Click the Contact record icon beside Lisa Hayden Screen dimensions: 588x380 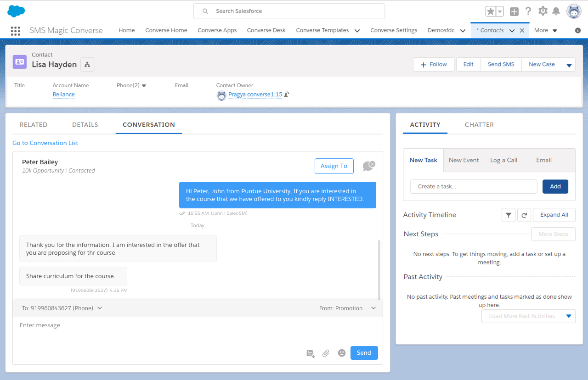point(20,61)
